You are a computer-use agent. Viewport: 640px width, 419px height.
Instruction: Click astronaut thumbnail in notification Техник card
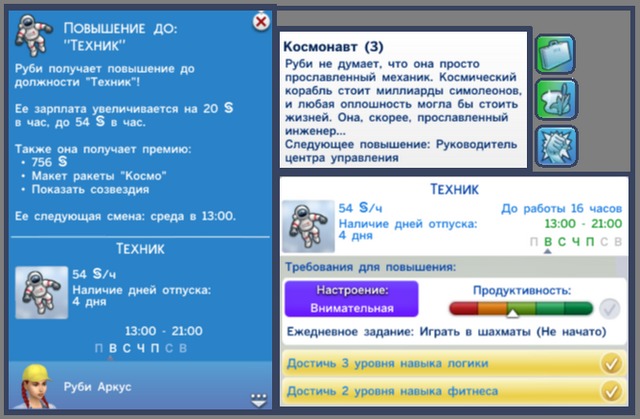coord(41,292)
